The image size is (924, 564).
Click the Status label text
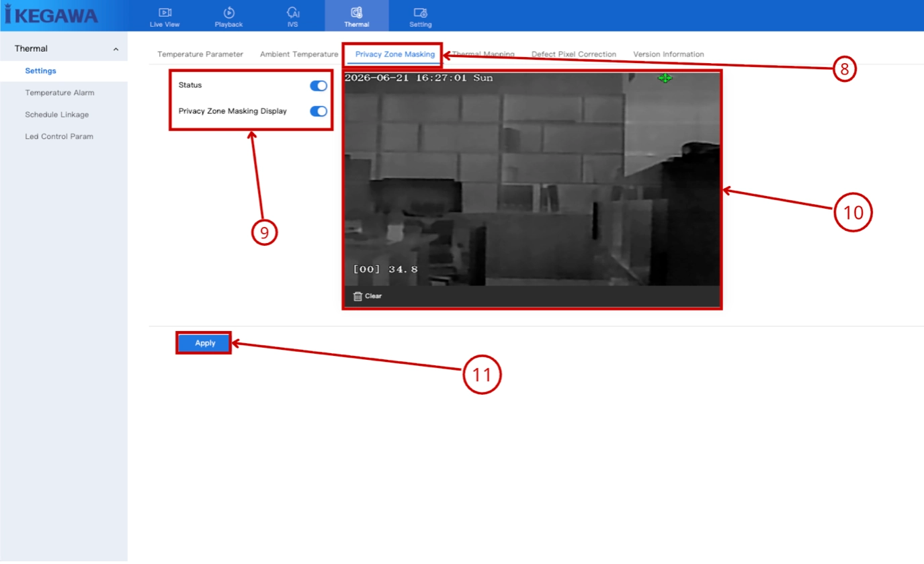pyautogui.click(x=190, y=85)
